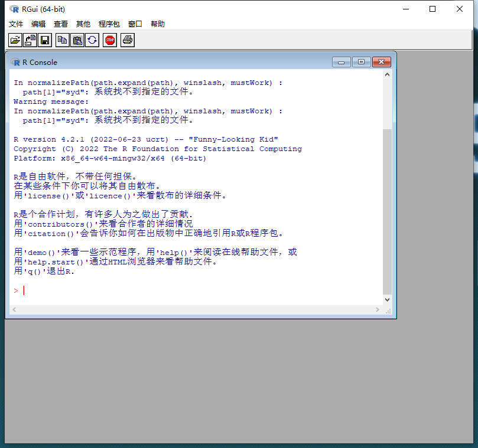The image size is (478, 448).
Task: Print console using the printer icon
Action: [x=128, y=40]
